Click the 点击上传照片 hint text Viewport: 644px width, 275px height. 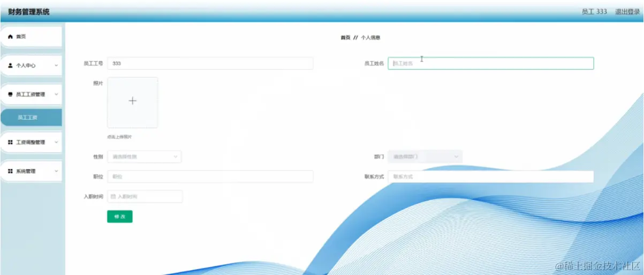click(x=119, y=137)
